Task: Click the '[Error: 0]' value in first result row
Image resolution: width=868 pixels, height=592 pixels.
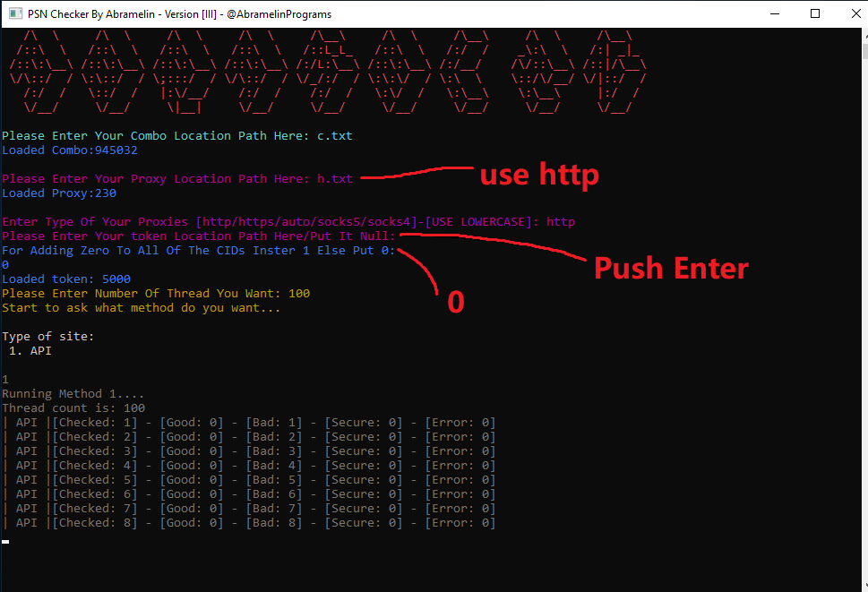Action: (x=460, y=423)
